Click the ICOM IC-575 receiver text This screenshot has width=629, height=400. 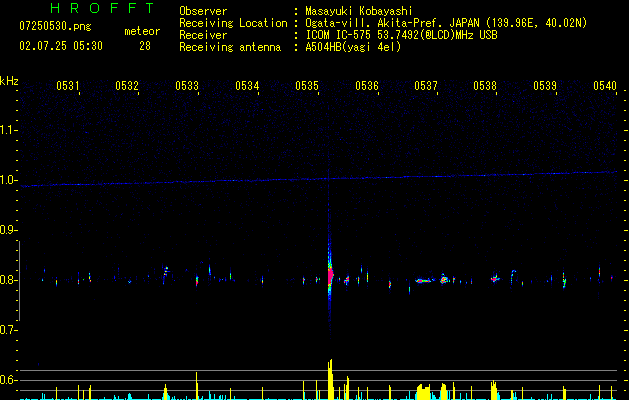point(401,35)
